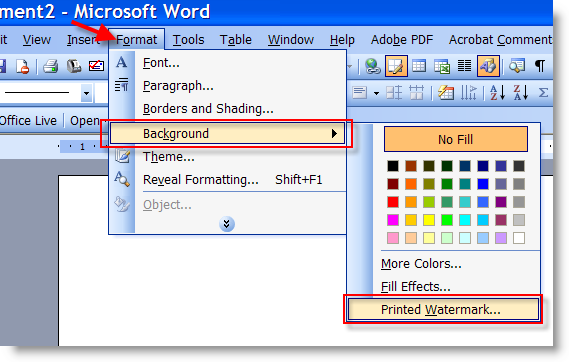Click the AutoSum sigma icon
This screenshot has height=362, width=569.
[543, 93]
